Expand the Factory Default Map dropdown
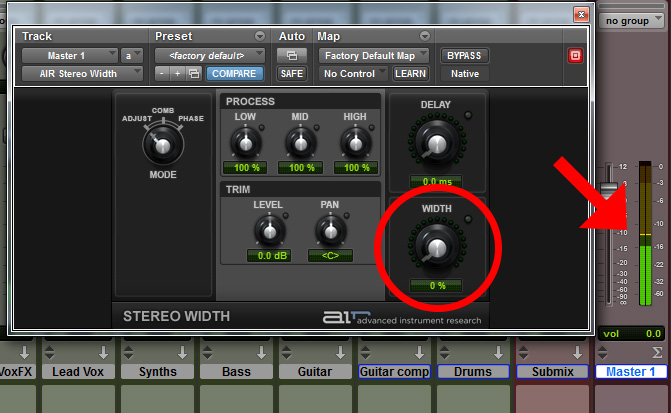 point(374,55)
